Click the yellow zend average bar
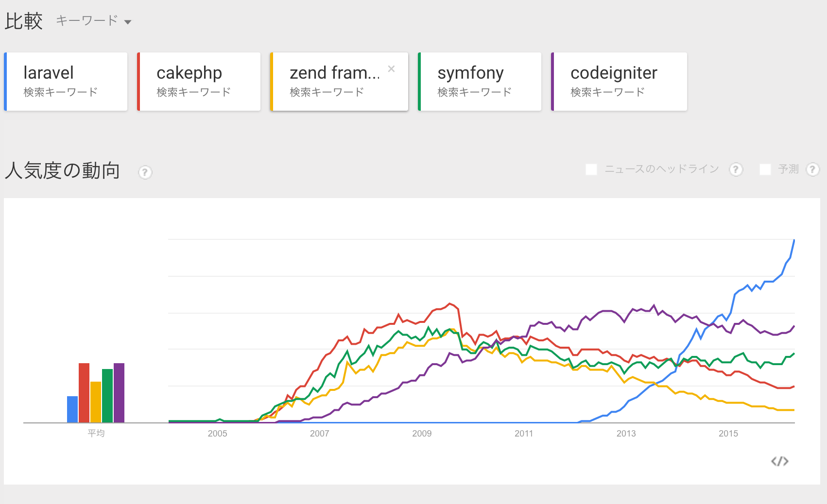Image resolution: width=827 pixels, height=504 pixels. [x=96, y=402]
